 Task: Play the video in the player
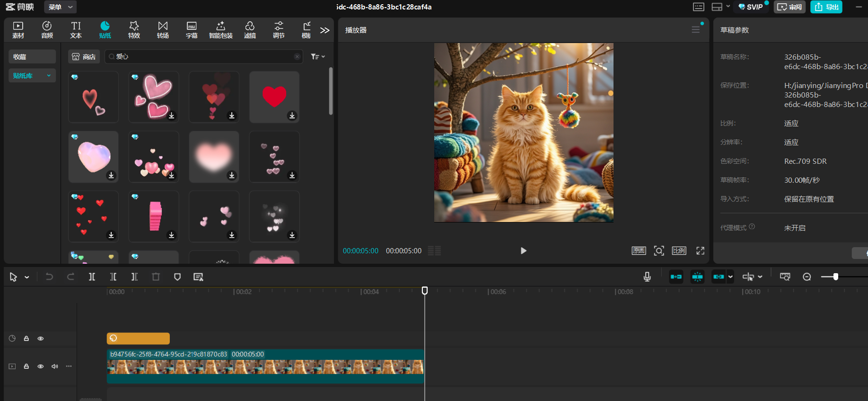(523, 251)
